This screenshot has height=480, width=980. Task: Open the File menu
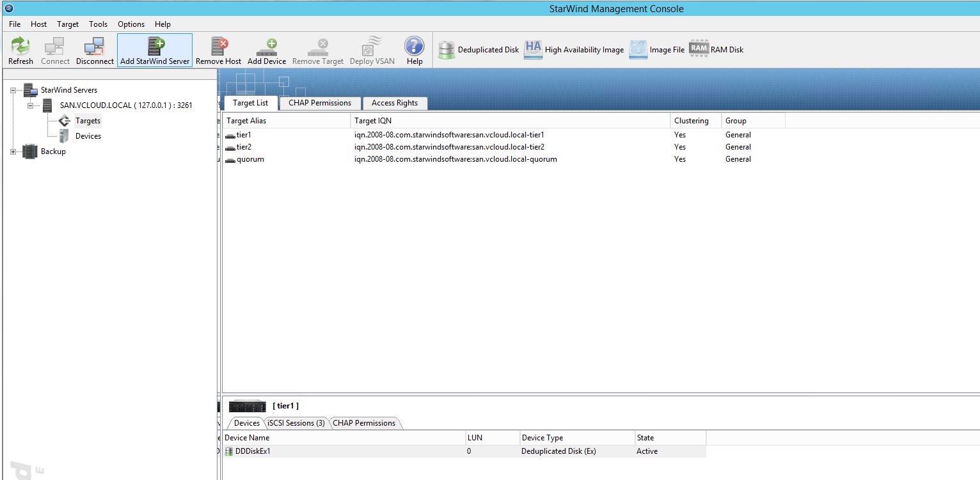tap(15, 24)
